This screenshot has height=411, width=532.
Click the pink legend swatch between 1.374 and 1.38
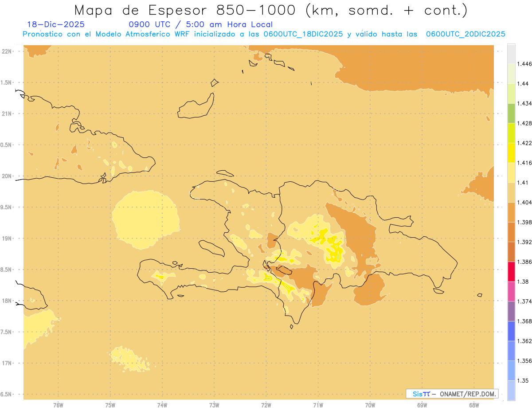click(511, 291)
